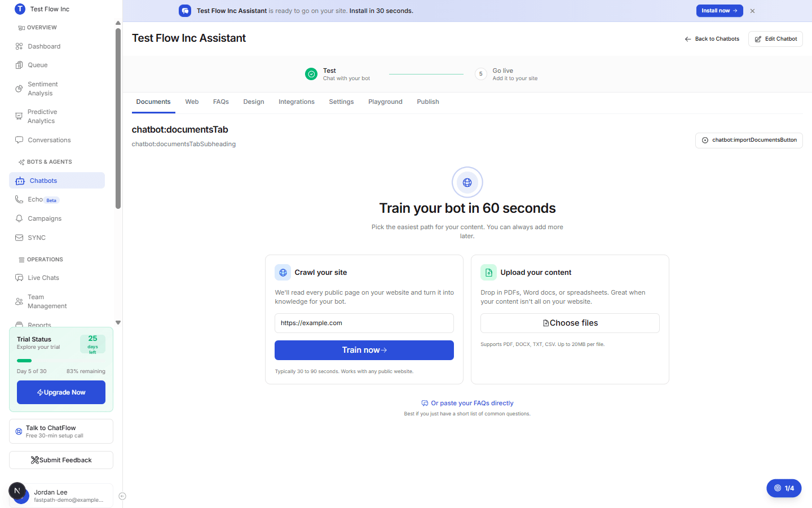Open the Echo phone icon
Viewport: 812px width, 508px height.
(19, 199)
